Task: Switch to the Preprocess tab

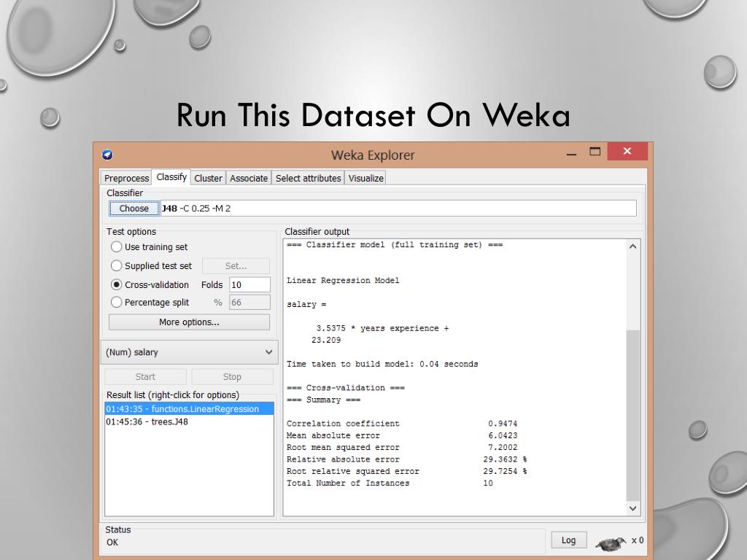Action: coord(126,178)
